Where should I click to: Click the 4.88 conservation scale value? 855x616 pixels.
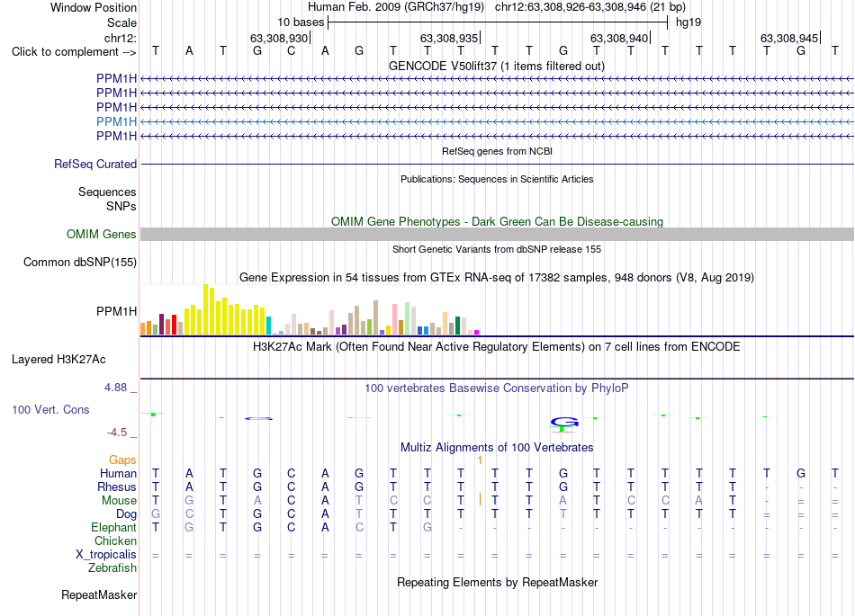pyautogui.click(x=115, y=388)
